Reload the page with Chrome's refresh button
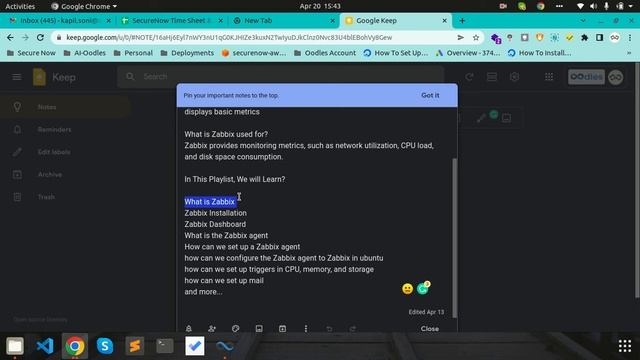The image size is (640, 360). point(40,38)
